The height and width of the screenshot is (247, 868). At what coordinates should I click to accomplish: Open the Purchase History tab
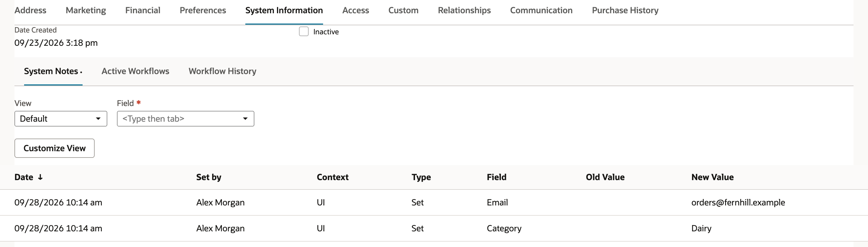[625, 11]
